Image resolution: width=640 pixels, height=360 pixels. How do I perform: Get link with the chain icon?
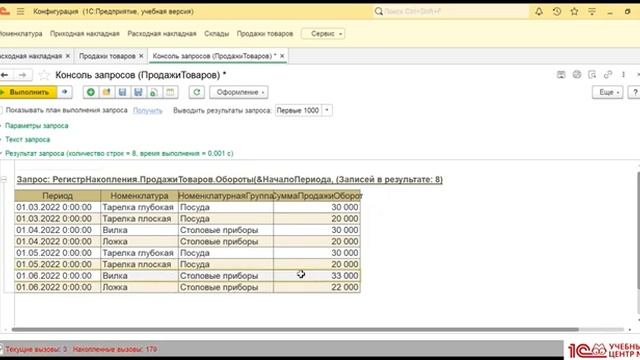click(x=608, y=75)
